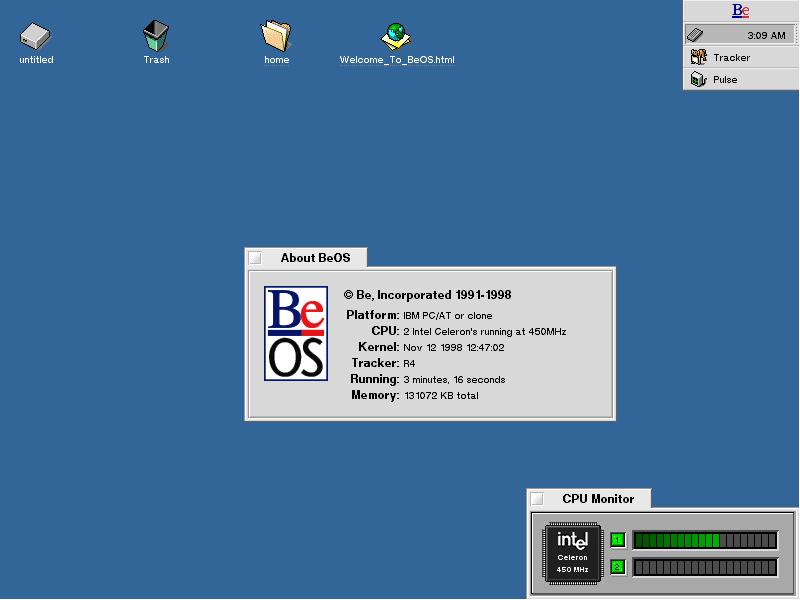The height and width of the screenshot is (600, 800).
Task: Close the About BeOS window
Action: point(255,258)
